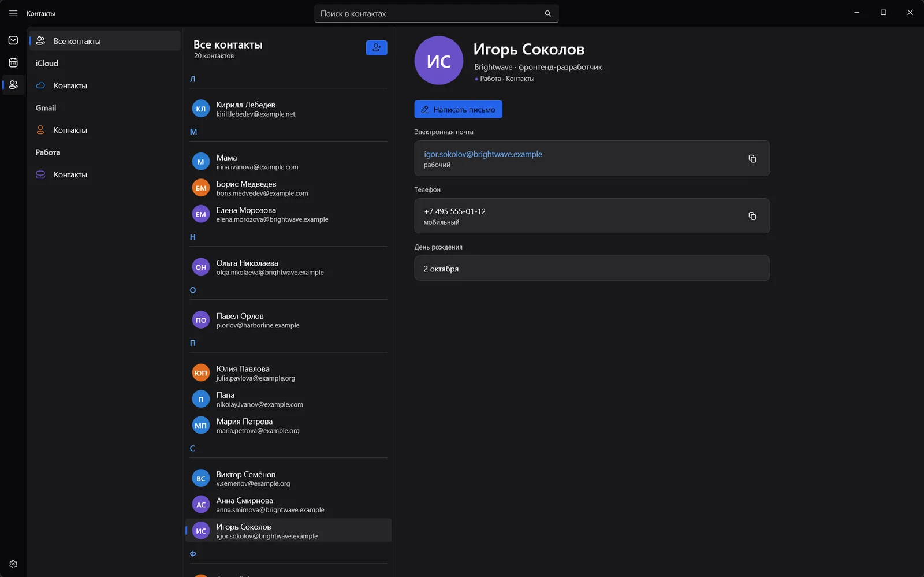The height and width of the screenshot is (577, 924).
Task: Add a new contact with the blue button
Action: click(377, 48)
